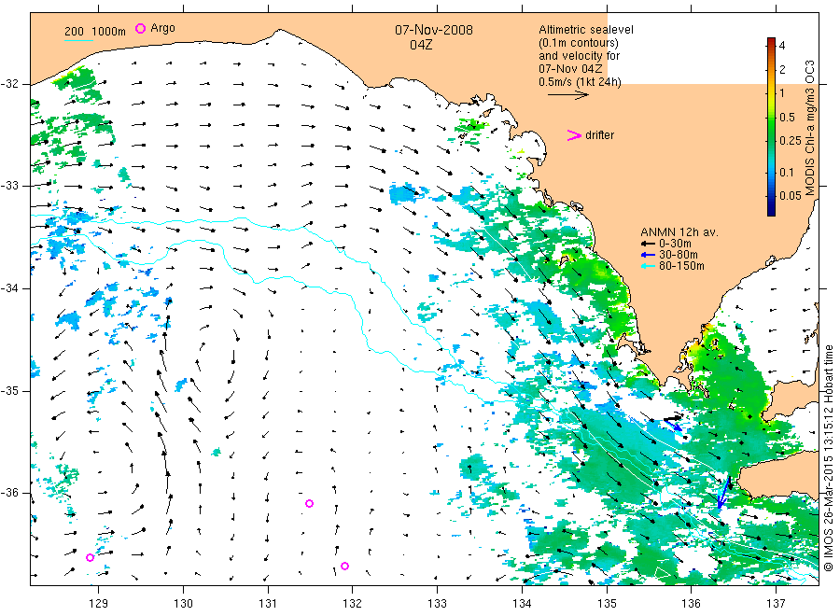Click the '0.5m/s (1kt 24h)' label
Screen dimensions: 840x616
click(x=581, y=82)
